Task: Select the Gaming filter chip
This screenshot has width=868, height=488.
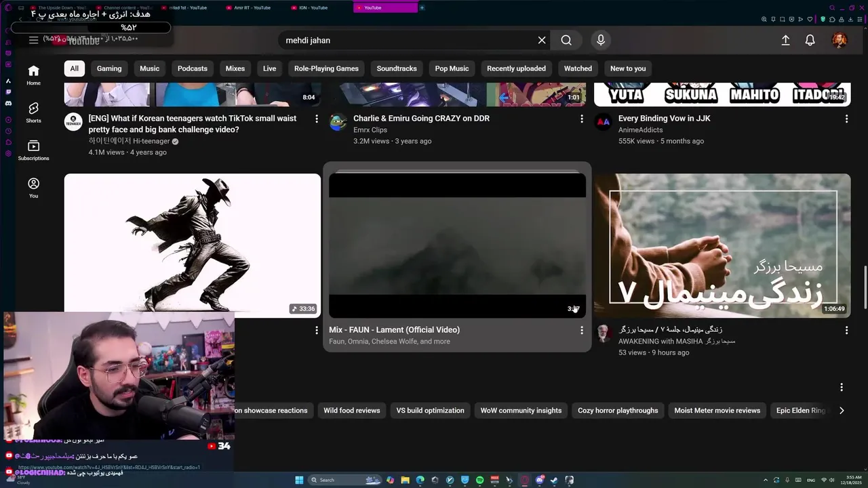Action: coord(109,68)
